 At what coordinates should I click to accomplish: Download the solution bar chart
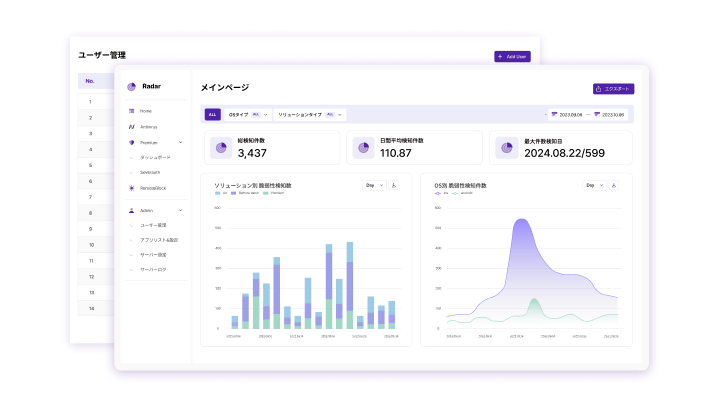pyautogui.click(x=394, y=186)
